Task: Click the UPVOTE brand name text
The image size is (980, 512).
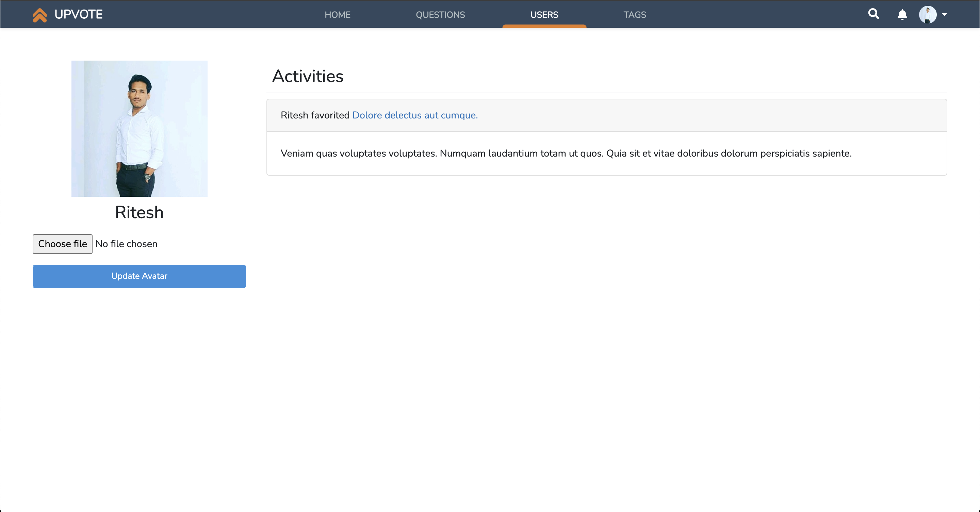Action: (x=78, y=14)
